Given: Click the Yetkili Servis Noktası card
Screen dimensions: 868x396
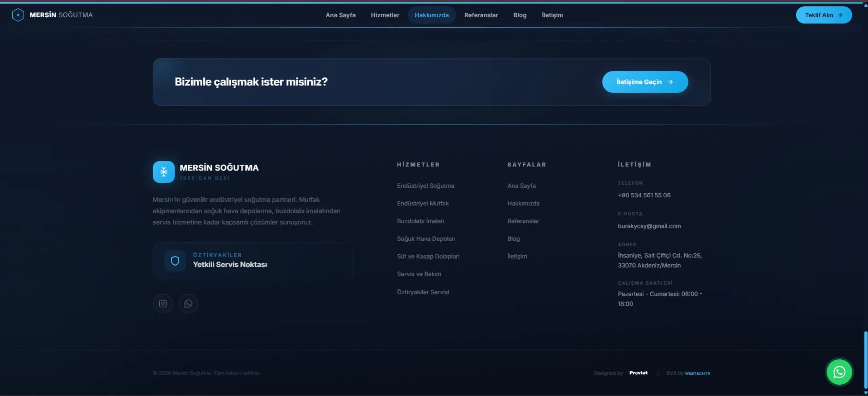Looking at the screenshot, I should click(253, 261).
